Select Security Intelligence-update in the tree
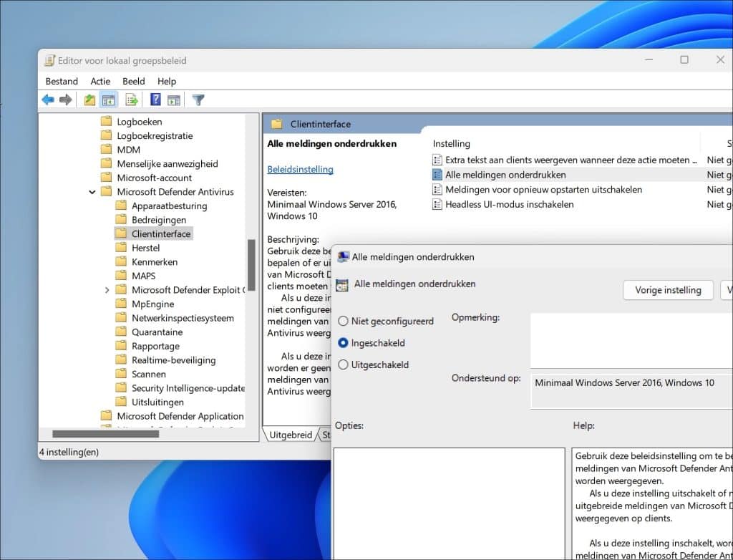This screenshot has width=733, height=560. (x=188, y=388)
